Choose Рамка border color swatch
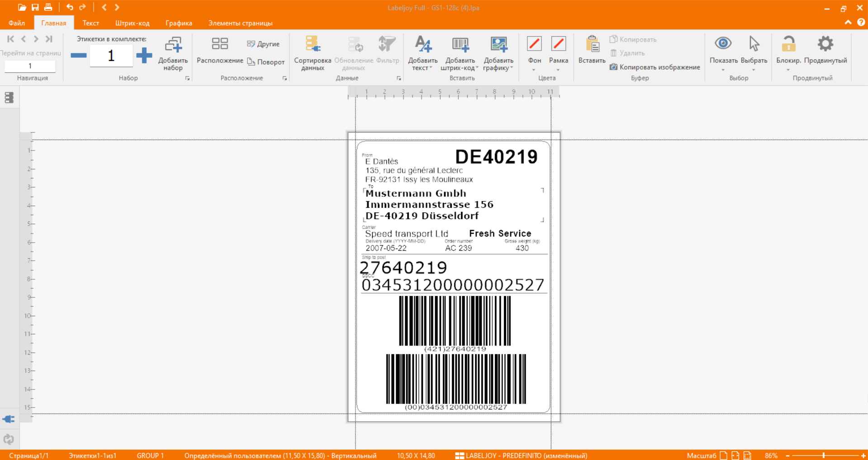 559,44
